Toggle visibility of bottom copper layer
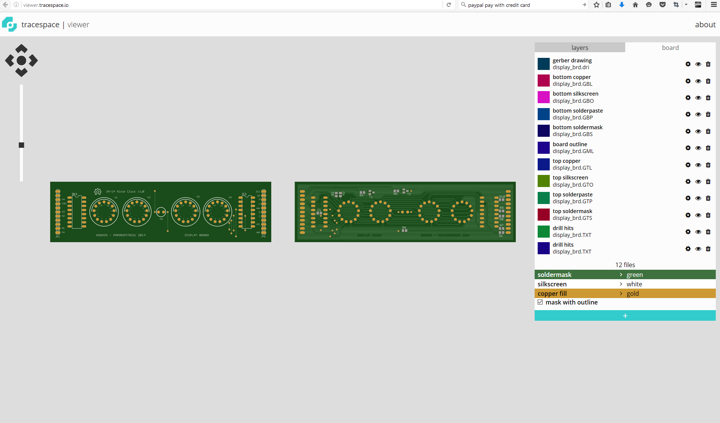 [698, 81]
